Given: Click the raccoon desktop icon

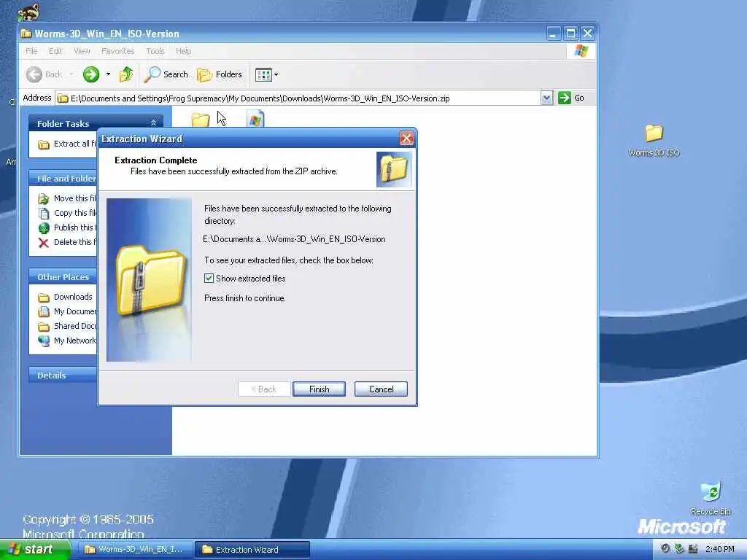Looking at the screenshot, I should (28, 12).
